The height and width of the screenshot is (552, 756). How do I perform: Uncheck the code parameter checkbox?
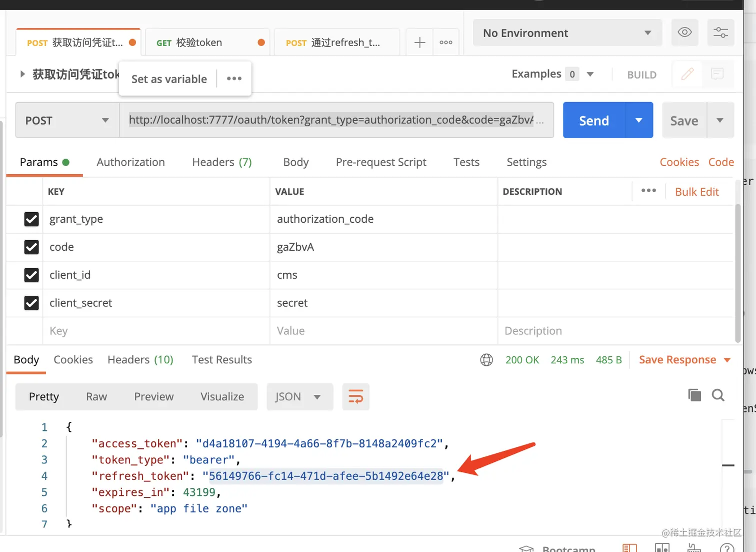click(x=31, y=247)
